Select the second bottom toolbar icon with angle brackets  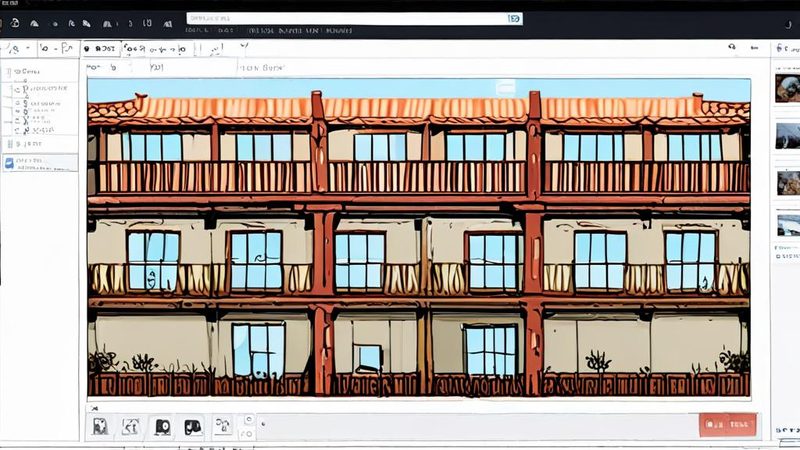point(131,427)
